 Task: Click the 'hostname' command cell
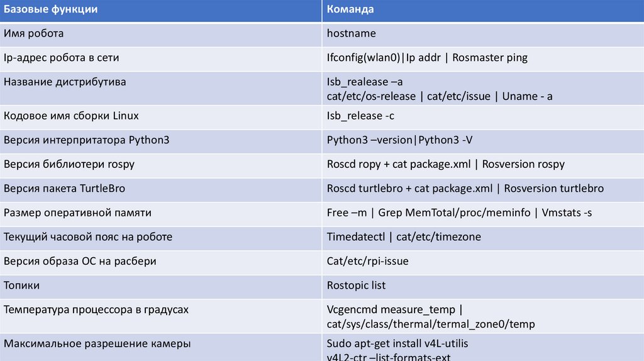(351, 33)
